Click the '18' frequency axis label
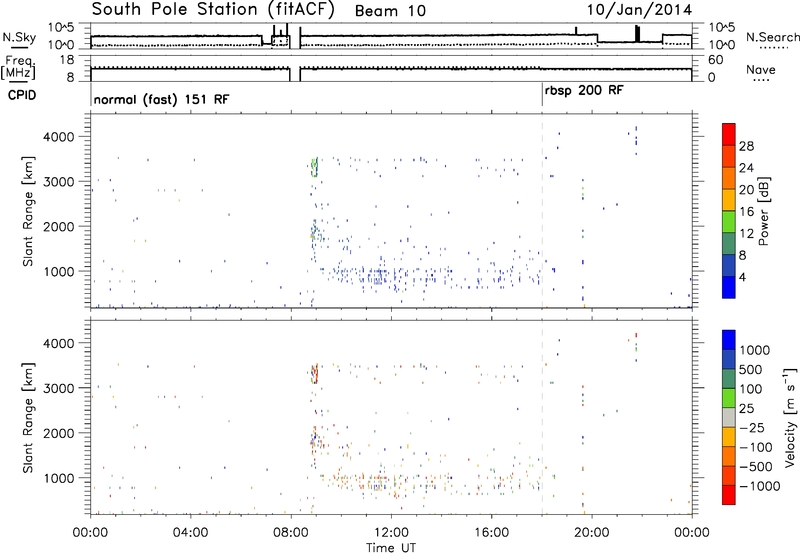800x554 pixels. 67,60
